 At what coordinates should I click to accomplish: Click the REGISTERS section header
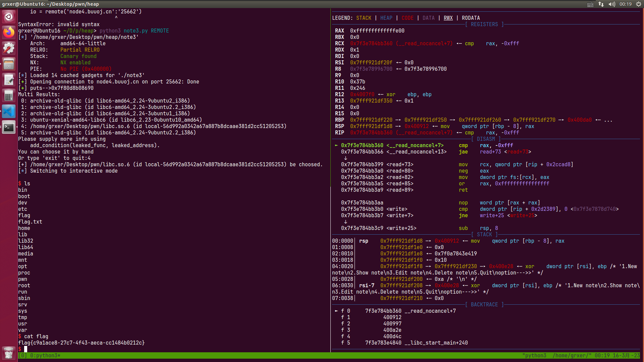tap(484, 24)
